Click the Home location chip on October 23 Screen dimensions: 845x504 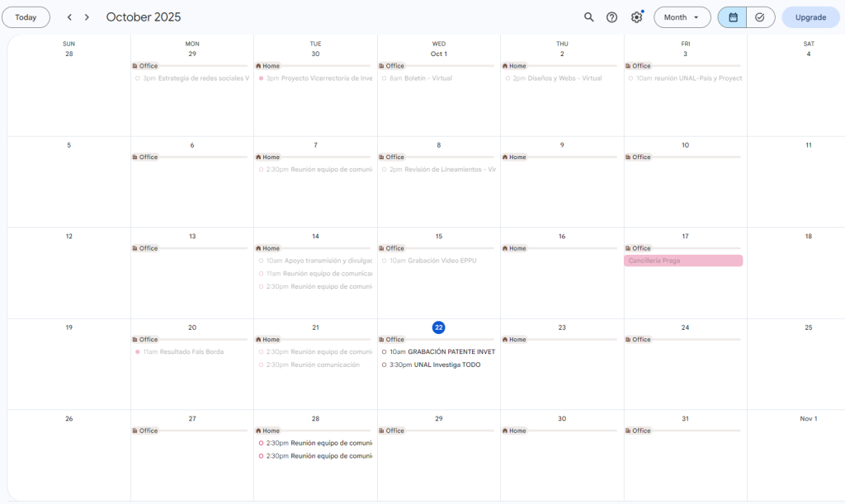point(515,340)
